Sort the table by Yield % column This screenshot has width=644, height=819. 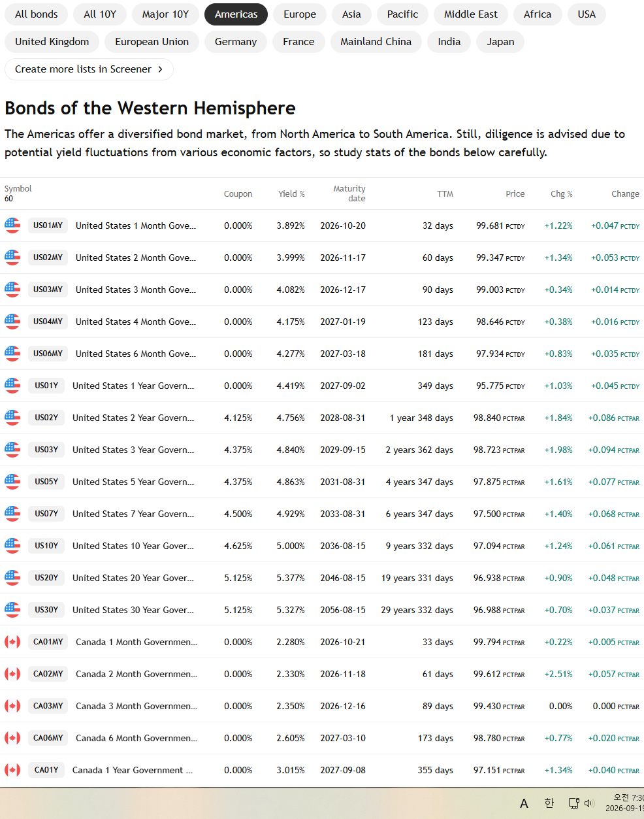(291, 194)
